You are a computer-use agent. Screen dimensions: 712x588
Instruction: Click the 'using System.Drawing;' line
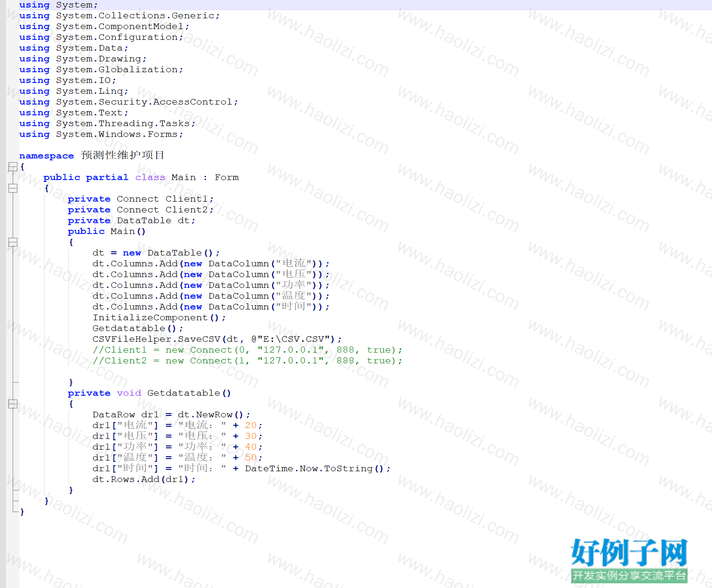click(x=83, y=59)
